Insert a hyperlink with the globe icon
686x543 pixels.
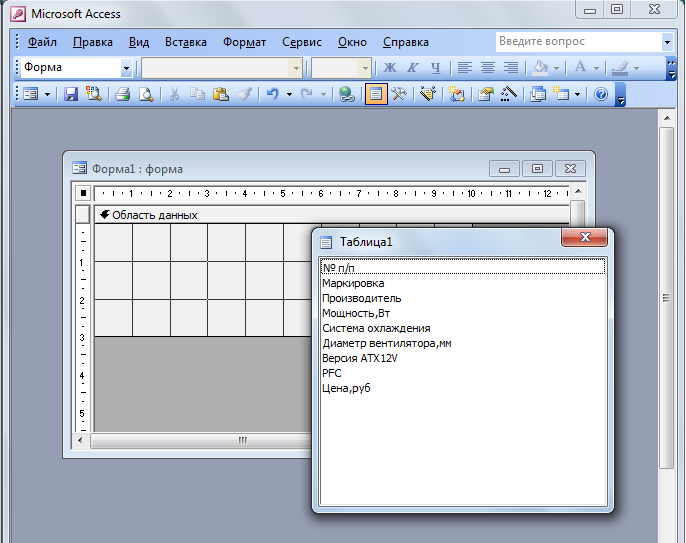tap(346, 94)
